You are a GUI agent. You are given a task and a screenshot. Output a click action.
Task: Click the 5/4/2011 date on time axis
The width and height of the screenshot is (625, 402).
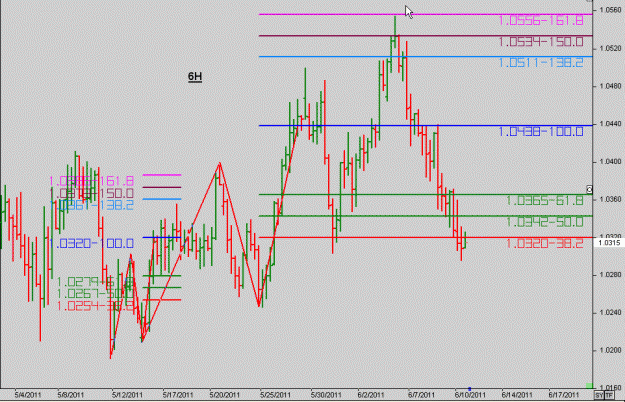[x=28, y=395]
